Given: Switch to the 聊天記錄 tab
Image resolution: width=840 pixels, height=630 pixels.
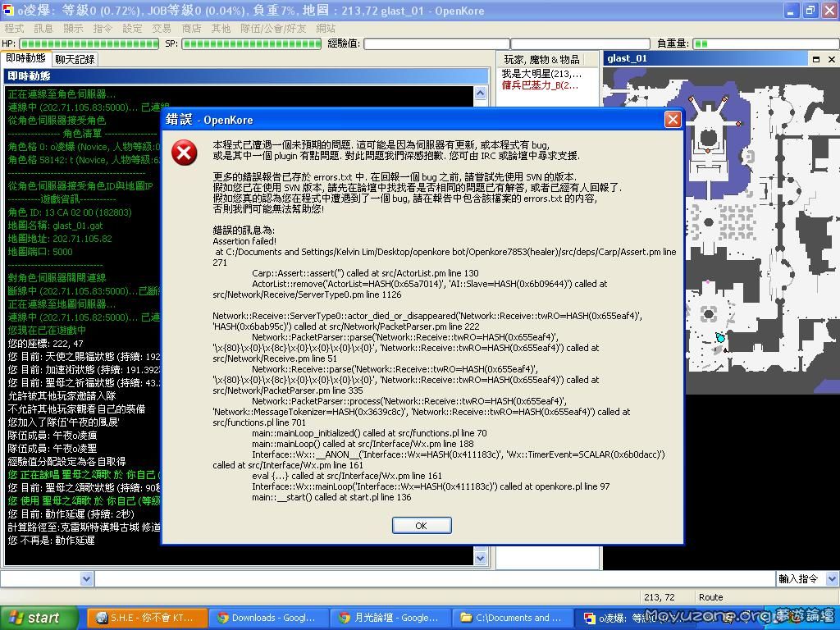Looking at the screenshot, I should coord(75,59).
